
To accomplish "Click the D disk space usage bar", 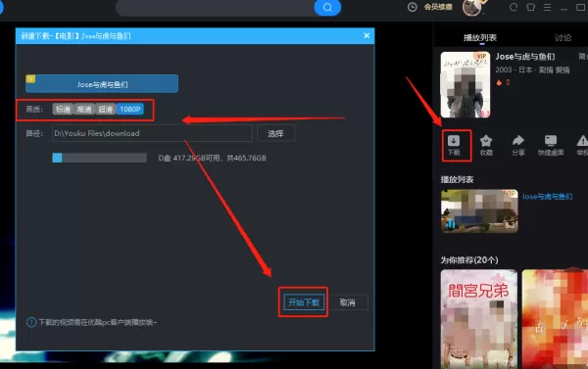I will point(99,158).
